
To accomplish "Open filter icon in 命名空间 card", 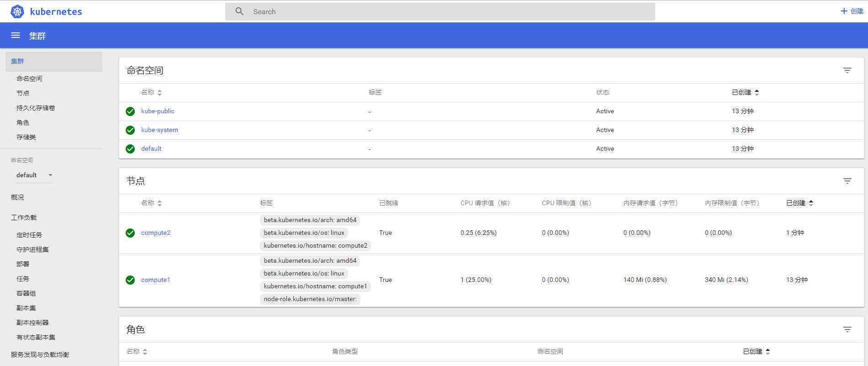I will pyautogui.click(x=847, y=70).
